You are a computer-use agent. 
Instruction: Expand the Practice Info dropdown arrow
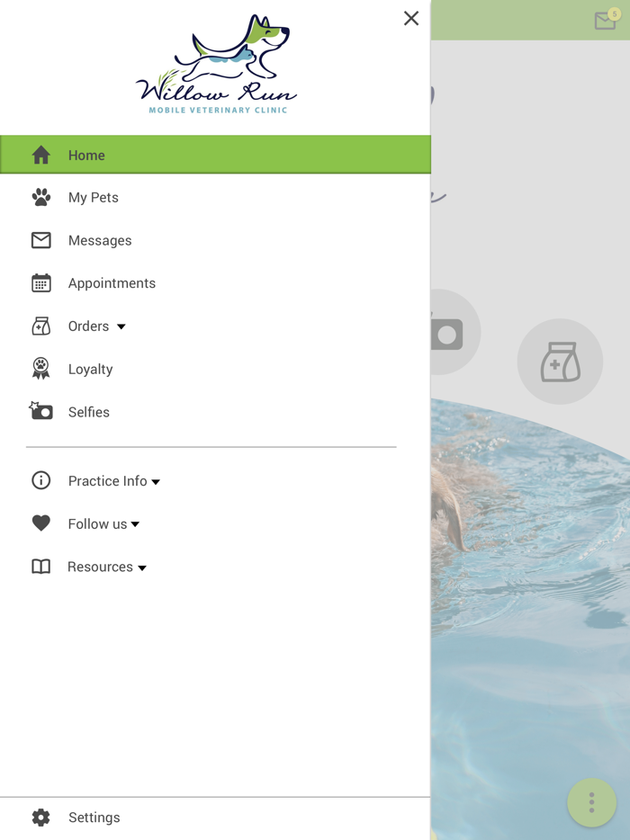156,482
